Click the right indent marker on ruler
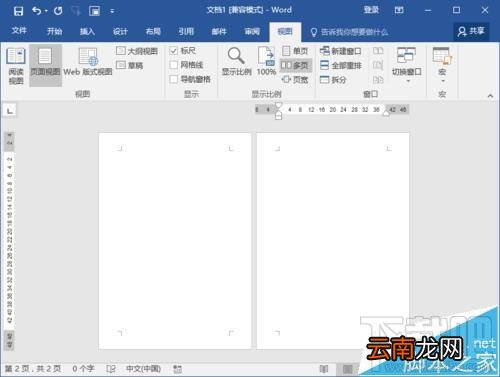The height and width of the screenshot is (377, 500). coord(386,113)
